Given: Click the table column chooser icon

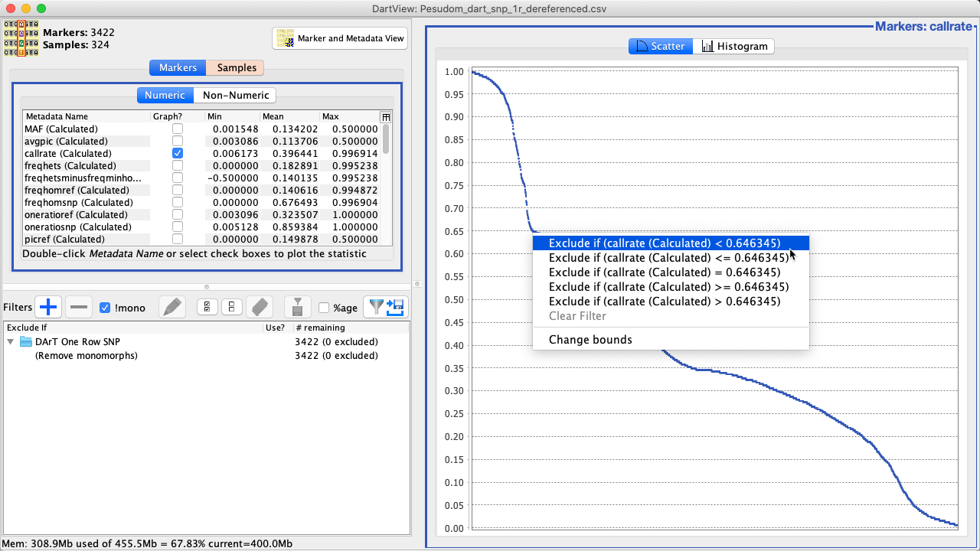Looking at the screenshot, I should 386,117.
